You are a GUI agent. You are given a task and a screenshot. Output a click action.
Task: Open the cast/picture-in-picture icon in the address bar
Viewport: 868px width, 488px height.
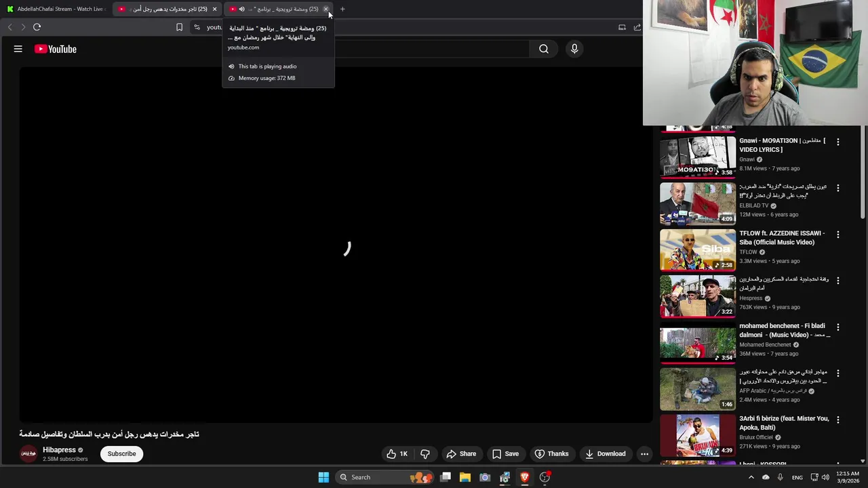coord(622,27)
